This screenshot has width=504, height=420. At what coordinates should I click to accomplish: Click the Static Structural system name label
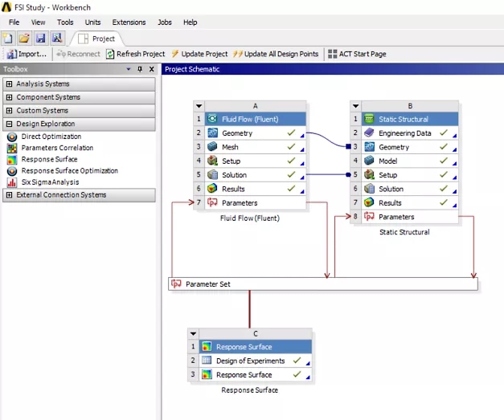click(x=404, y=232)
